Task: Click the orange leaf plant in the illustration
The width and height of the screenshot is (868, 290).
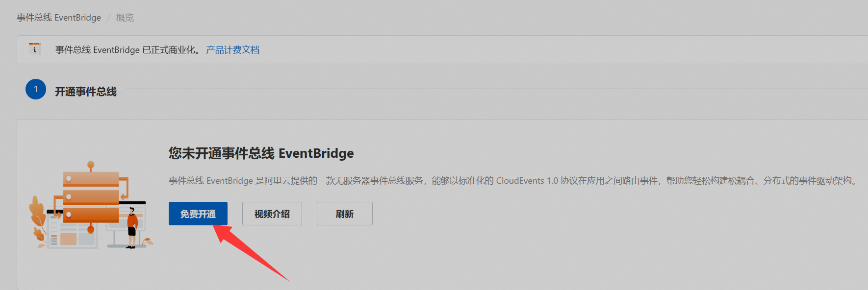Action: (37, 217)
